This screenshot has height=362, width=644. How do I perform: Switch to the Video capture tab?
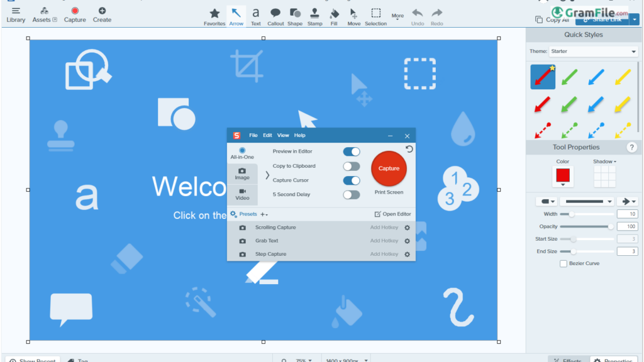tap(242, 194)
